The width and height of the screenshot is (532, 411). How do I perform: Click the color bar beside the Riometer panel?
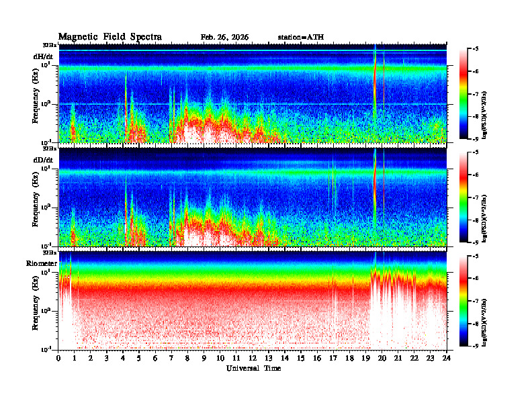(x=463, y=301)
